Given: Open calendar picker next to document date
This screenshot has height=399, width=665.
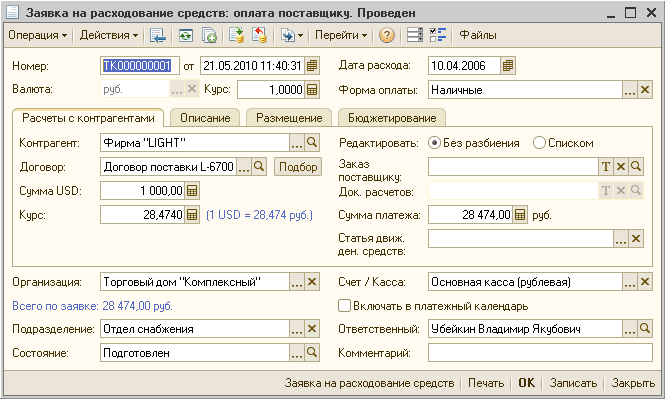Looking at the screenshot, I should (312, 66).
